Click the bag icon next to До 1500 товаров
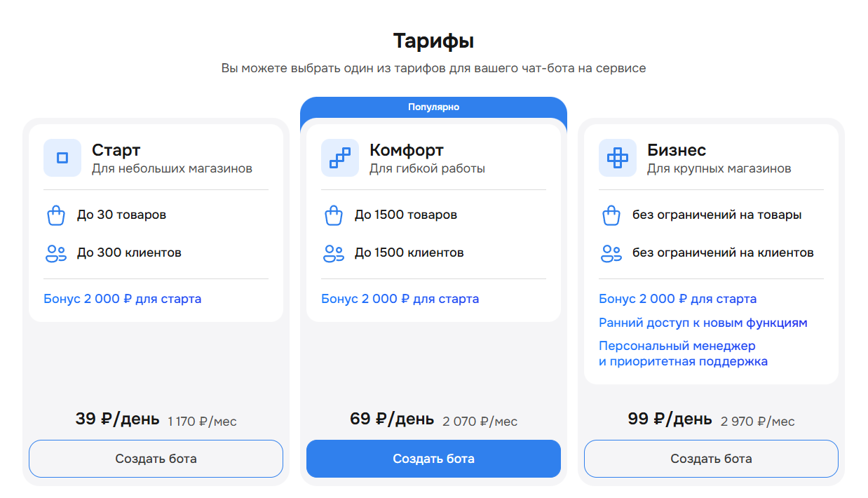 point(334,215)
